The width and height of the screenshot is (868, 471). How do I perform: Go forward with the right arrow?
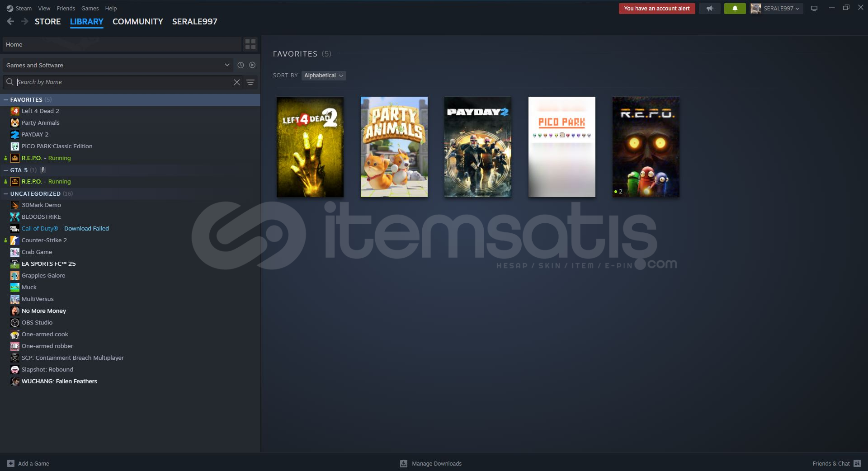25,21
